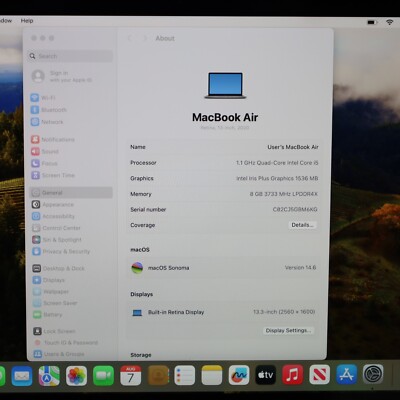The height and width of the screenshot is (400, 400).
Task: Open Siri & Spotlight settings
Action: pyautogui.click(x=57, y=240)
